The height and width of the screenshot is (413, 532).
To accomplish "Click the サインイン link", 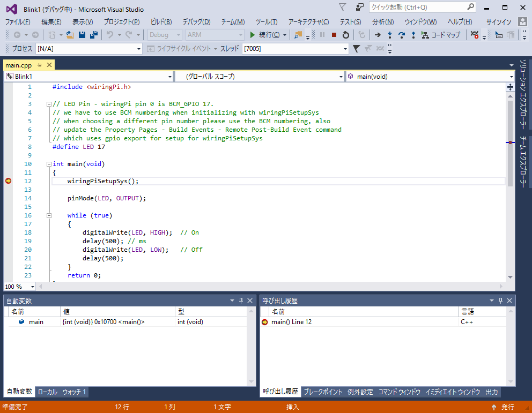I will click(498, 22).
